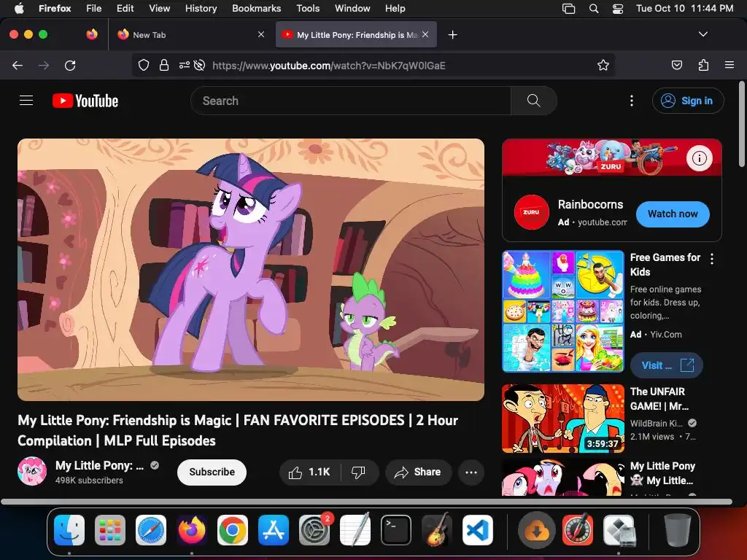Open the Firefox History menu
This screenshot has height=560, width=747.
point(201,8)
